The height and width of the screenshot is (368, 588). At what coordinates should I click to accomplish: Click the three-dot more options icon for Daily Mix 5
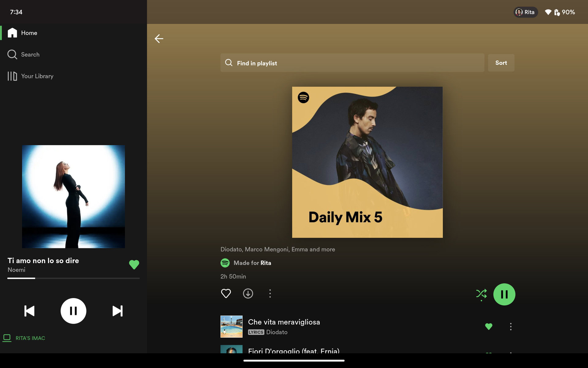coord(270,293)
